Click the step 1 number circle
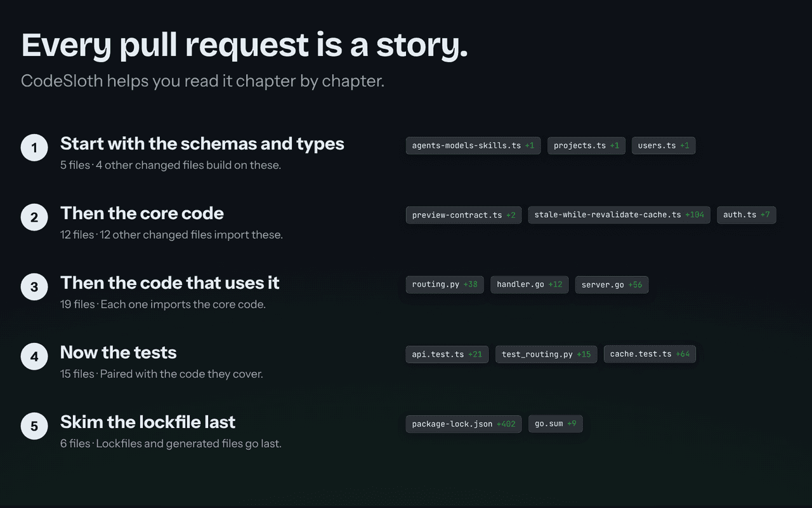 (x=34, y=148)
